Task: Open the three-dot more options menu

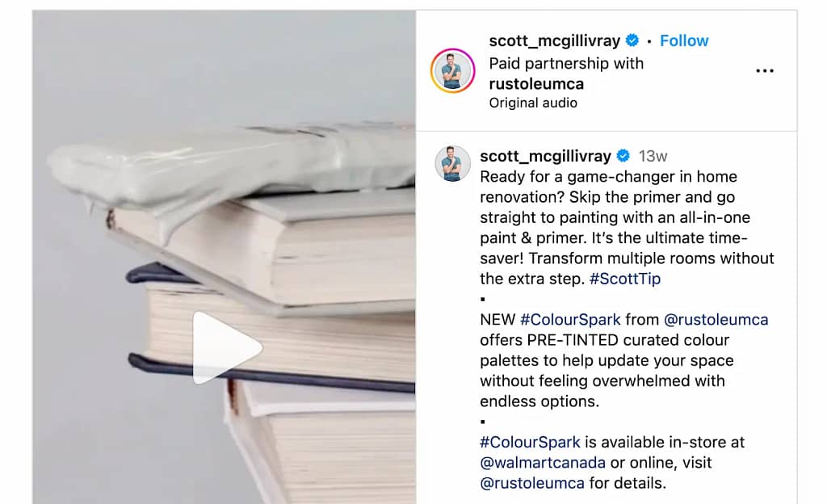Action: coord(764,70)
